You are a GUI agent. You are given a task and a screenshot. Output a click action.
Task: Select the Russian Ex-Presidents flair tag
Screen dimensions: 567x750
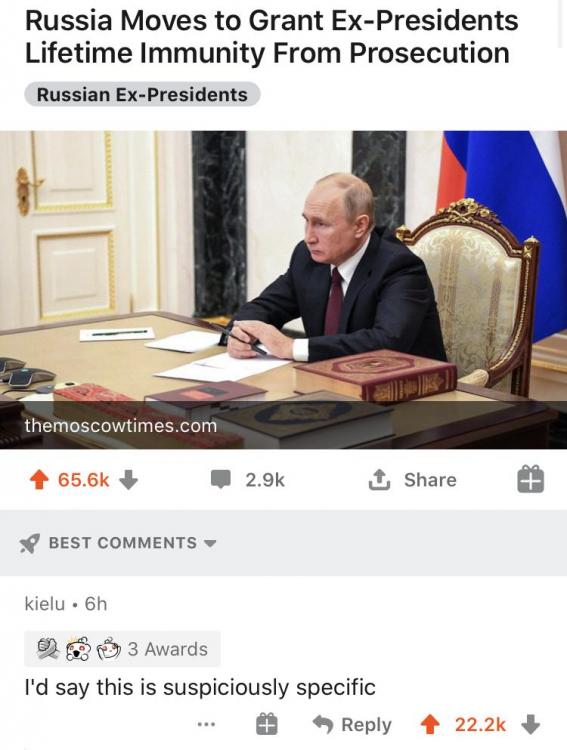pyautogui.click(x=142, y=94)
